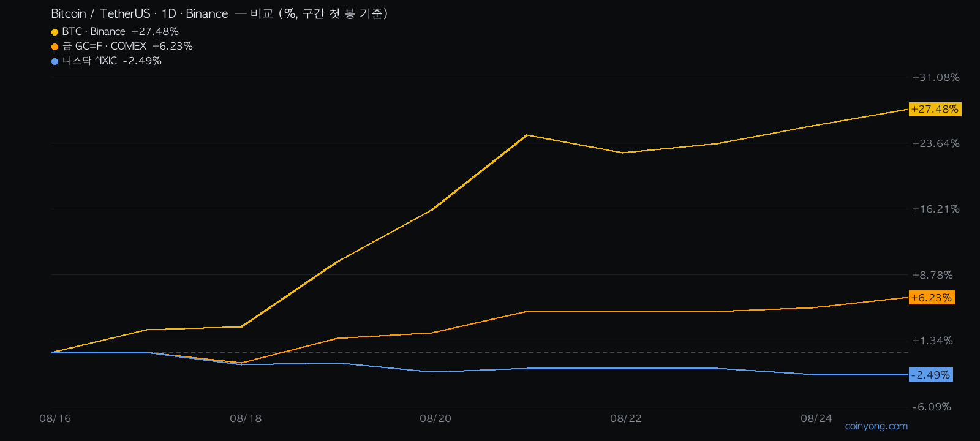Click the -6.09% y-axis label

pos(932,407)
